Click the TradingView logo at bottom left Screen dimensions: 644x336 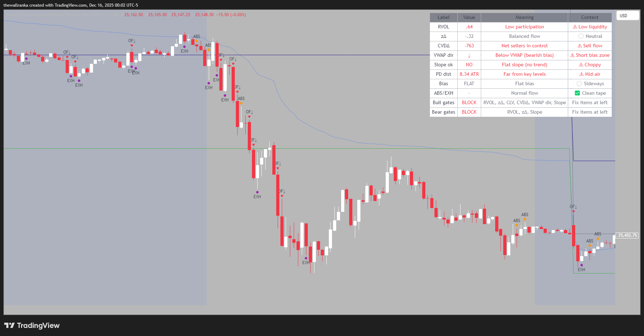tap(32, 325)
